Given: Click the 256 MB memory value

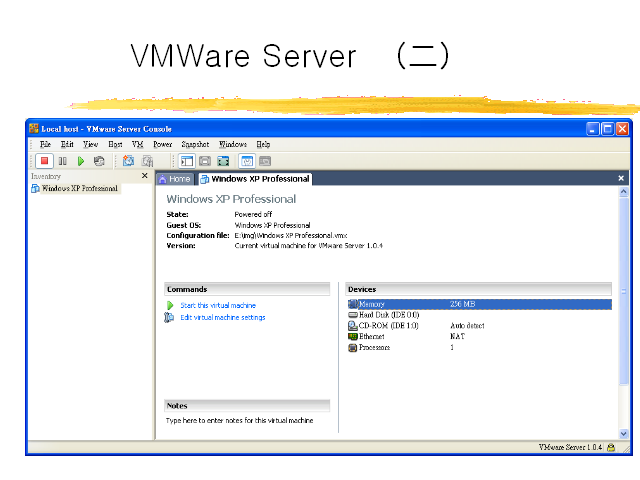Looking at the screenshot, I should click(462, 304).
